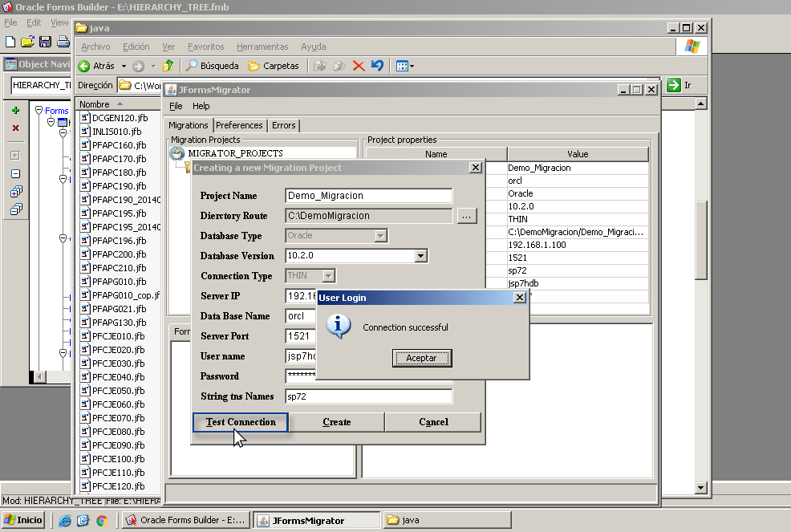This screenshot has height=532, width=791.
Task: Click the Atrás back arrow in java window
Action: [x=83, y=66]
